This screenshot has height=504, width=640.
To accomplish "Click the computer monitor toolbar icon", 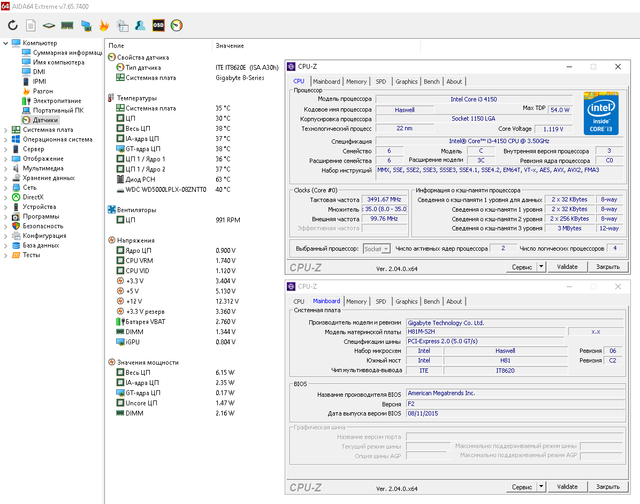I will click(86, 25).
